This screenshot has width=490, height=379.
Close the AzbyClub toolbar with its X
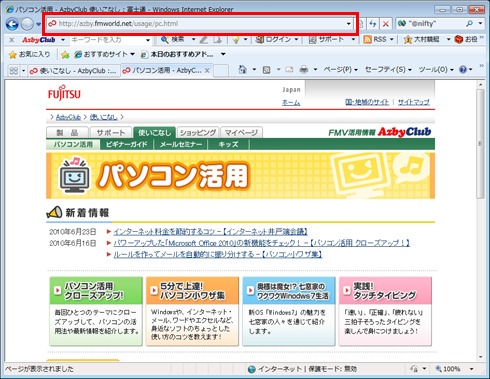tap(12, 40)
